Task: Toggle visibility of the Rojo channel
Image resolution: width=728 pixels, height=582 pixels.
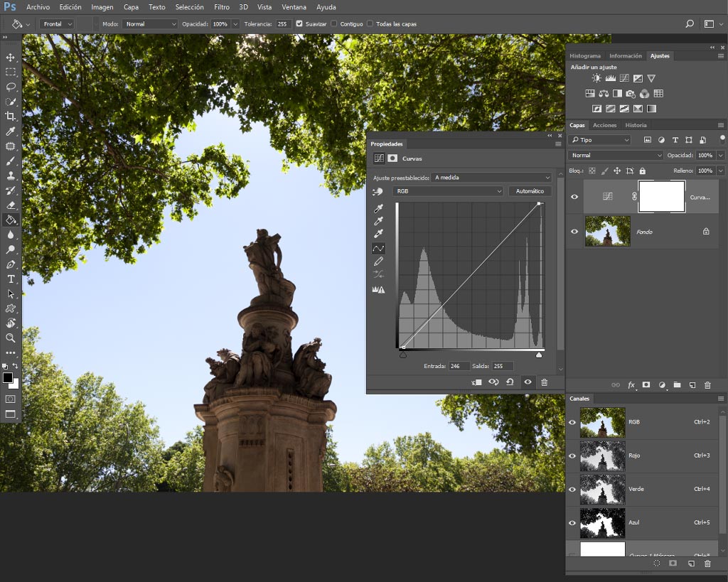Action: click(x=572, y=456)
